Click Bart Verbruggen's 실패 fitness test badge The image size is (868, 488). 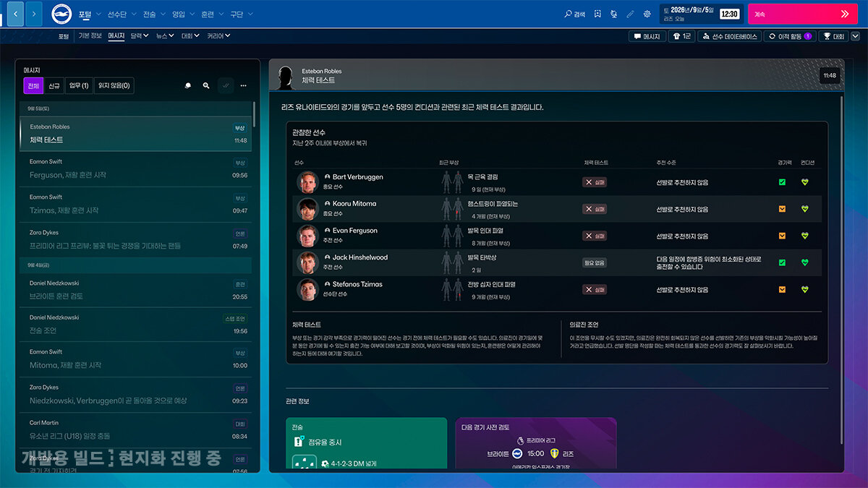(x=595, y=182)
